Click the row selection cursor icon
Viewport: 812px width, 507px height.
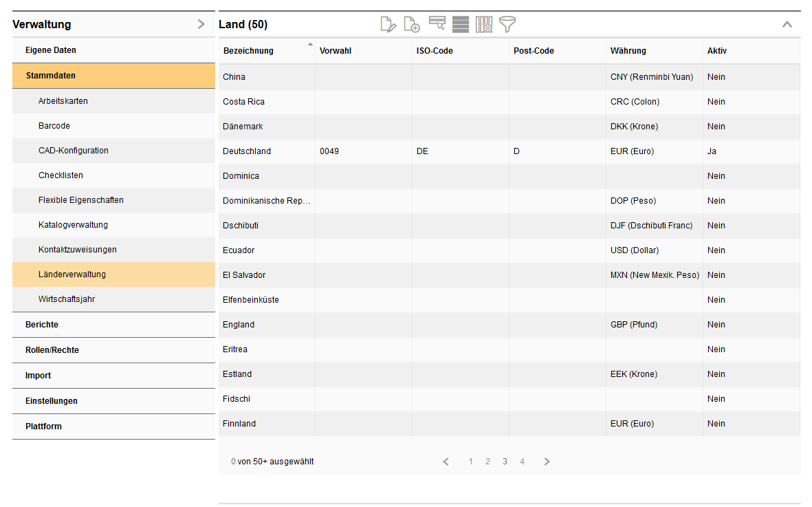tap(437, 24)
